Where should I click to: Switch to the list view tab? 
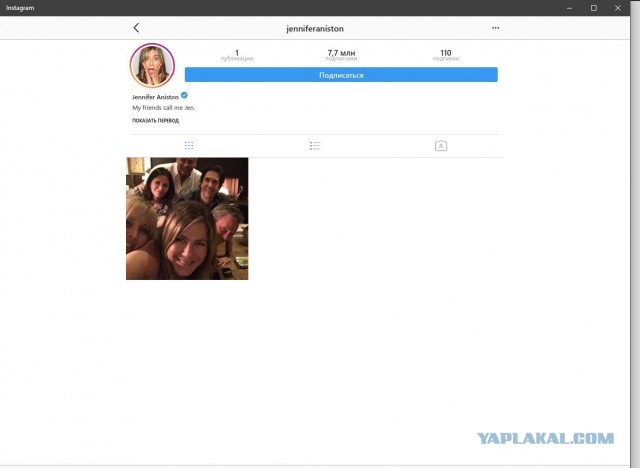click(x=315, y=146)
